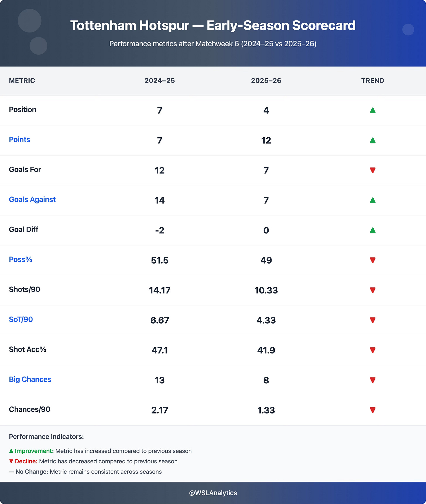The image size is (426, 504).
Task: Click the Matchweek 6 subtitle text
Action: [x=213, y=44]
